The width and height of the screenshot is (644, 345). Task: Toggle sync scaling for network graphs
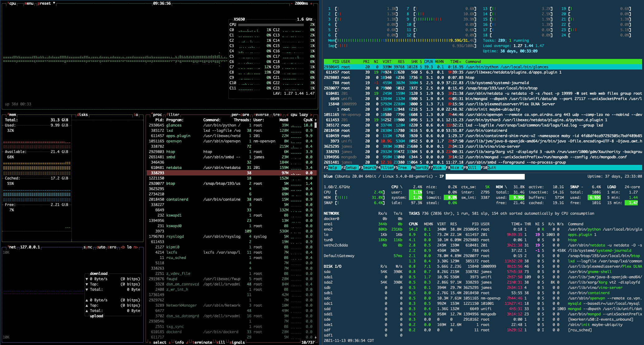88,247
